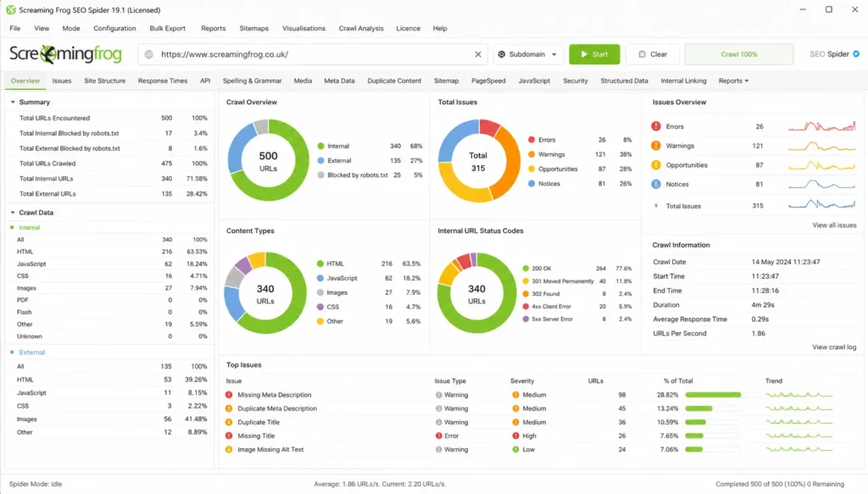Switch to the Response Times tab
Viewport: 868px width, 494px height.
163,80
